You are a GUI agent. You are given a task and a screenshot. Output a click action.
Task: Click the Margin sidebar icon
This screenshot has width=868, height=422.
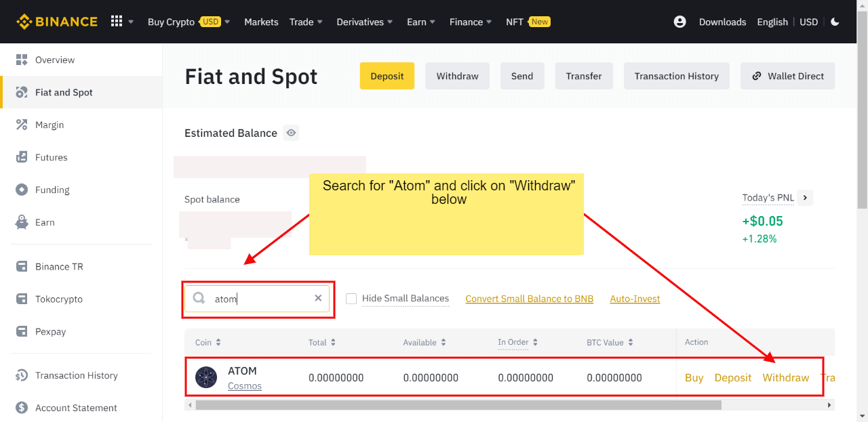click(22, 125)
